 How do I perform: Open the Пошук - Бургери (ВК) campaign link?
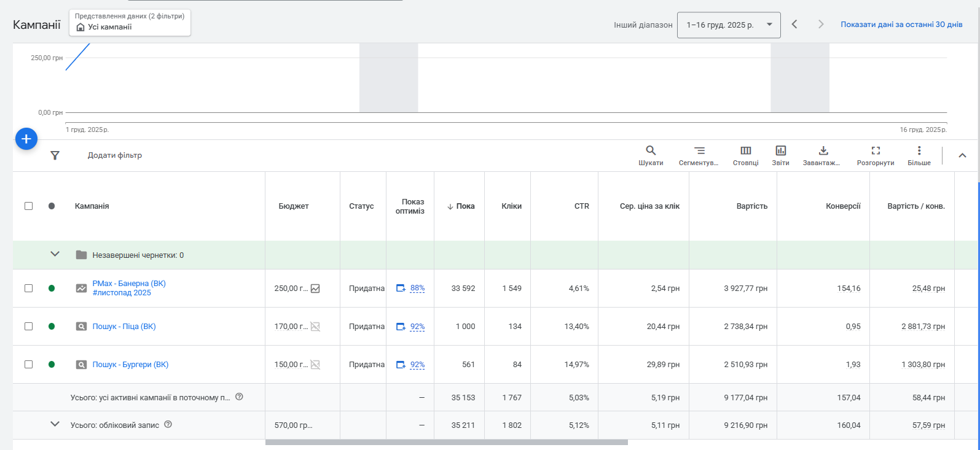click(x=130, y=365)
